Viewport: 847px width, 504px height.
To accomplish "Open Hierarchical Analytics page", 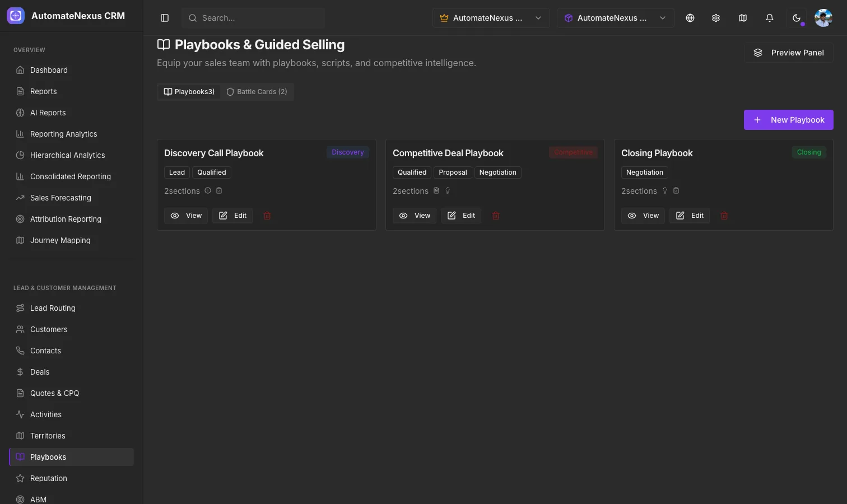I will tap(72, 155).
